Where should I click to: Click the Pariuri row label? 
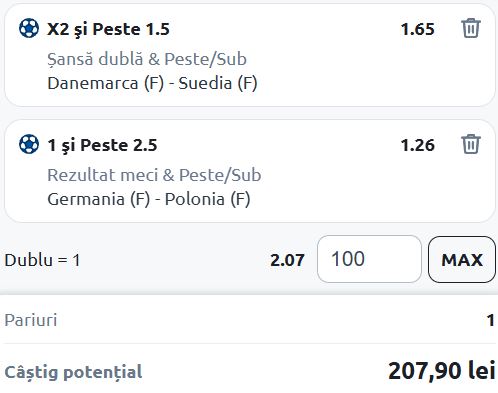(x=31, y=320)
